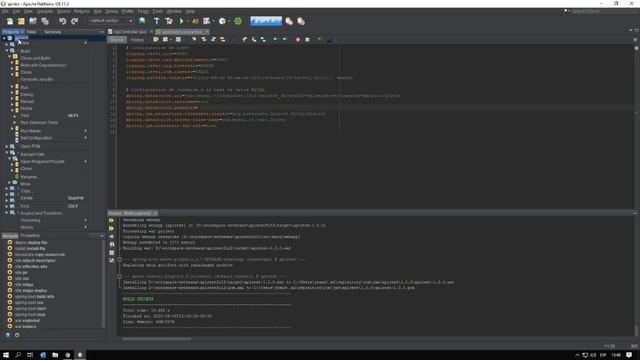Viewport: 640px width, 360px height.
Task: Click the Redo arrow icon
Action: 74,21
